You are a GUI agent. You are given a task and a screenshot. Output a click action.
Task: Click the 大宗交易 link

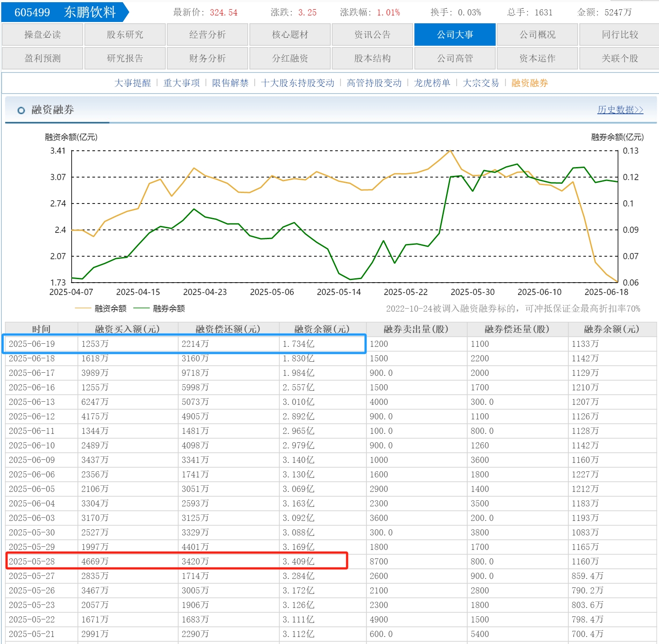click(x=481, y=83)
